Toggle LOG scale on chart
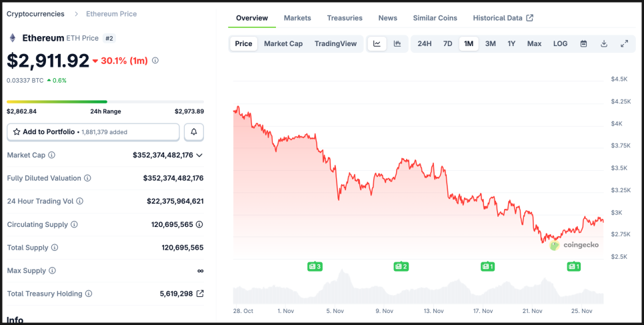 tap(560, 44)
